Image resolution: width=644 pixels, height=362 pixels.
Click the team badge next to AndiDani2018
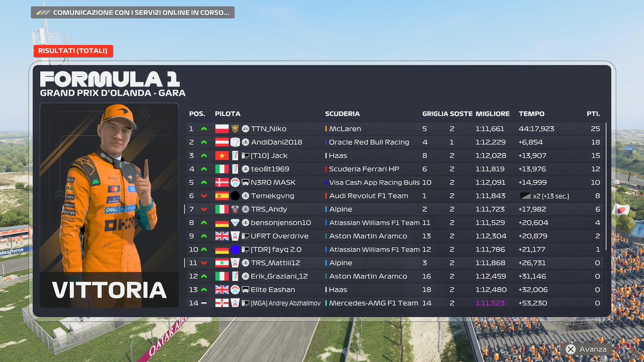pyautogui.click(x=235, y=142)
